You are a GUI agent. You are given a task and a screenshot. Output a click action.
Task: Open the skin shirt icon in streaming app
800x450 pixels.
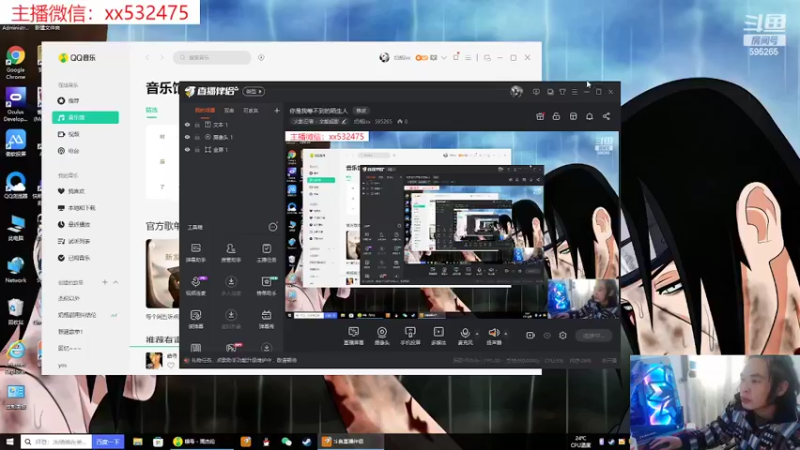pos(562,92)
